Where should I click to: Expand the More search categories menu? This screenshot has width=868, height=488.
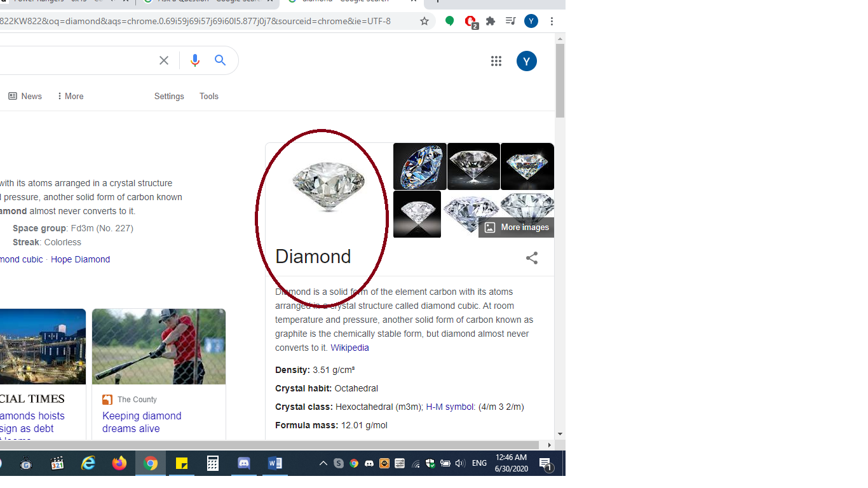pyautogui.click(x=70, y=96)
